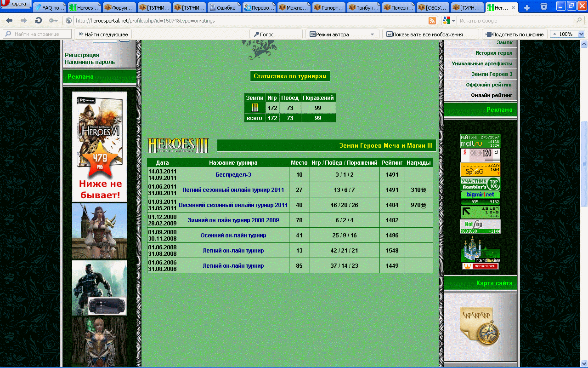Open the Беспредел-3 tournament link
Image resolution: width=588 pixels, height=368 pixels.
pos(233,175)
